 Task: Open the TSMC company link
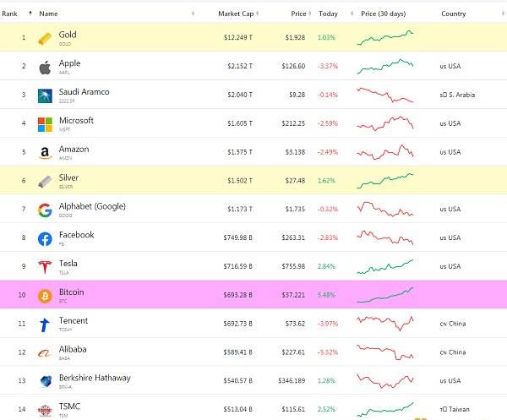[69, 406]
